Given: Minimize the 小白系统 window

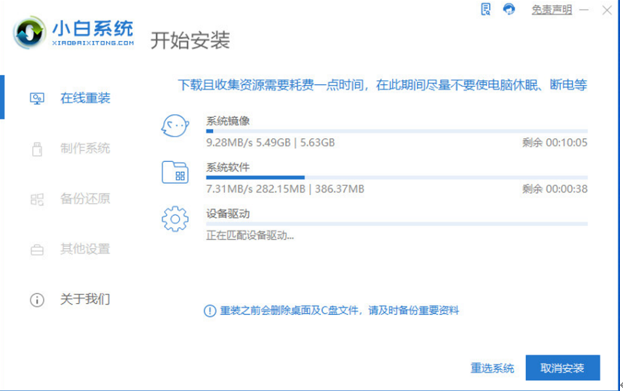Looking at the screenshot, I should [x=584, y=10].
